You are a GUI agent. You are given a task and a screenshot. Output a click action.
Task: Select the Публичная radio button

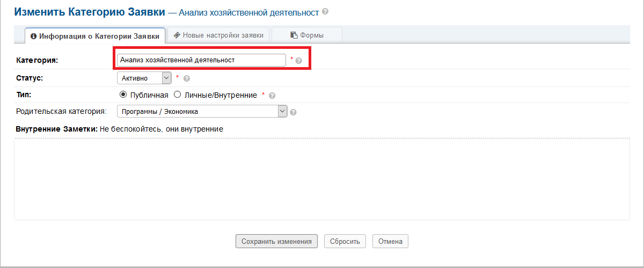(123, 95)
